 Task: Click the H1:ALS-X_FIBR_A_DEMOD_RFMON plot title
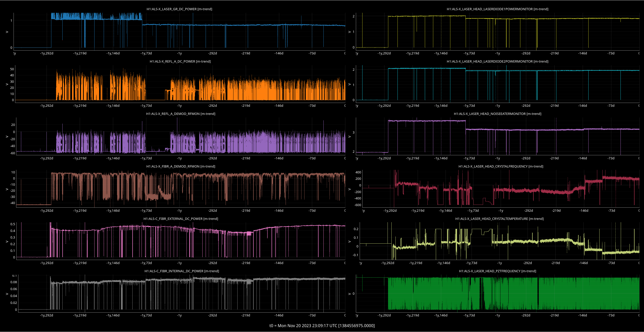tap(181, 166)
